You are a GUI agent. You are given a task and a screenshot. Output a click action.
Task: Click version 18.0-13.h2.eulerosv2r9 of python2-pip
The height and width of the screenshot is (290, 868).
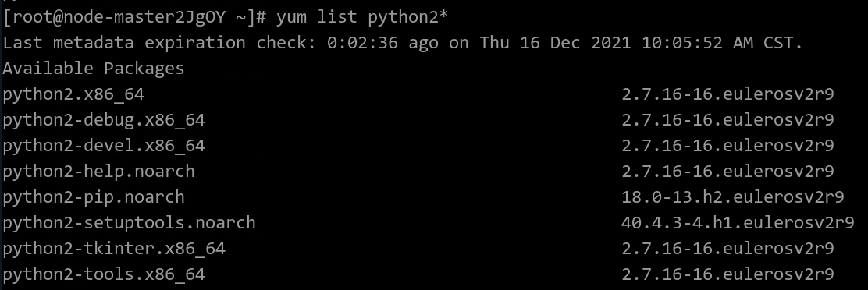click(x=733, y=197)
